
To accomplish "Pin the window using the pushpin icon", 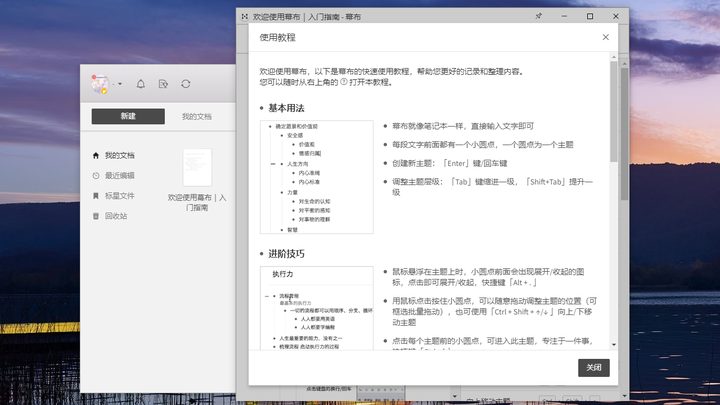I will 538,16.
